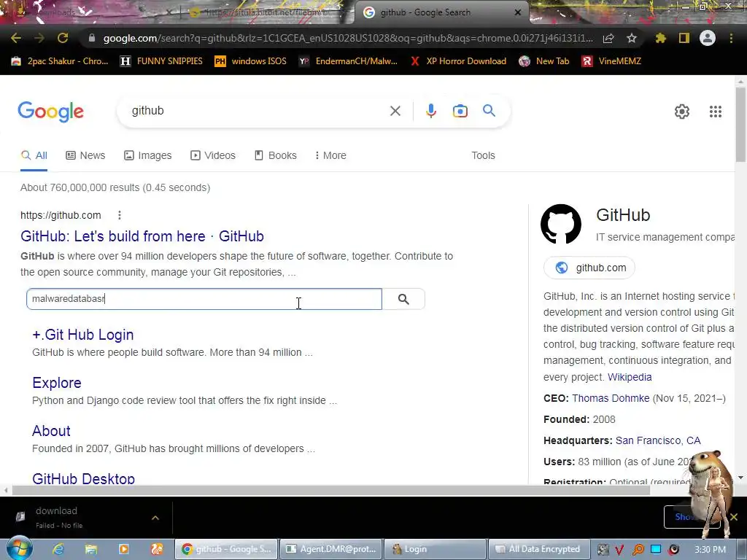
Task: Clear the Google search box with X
Action: coord(395,111)
